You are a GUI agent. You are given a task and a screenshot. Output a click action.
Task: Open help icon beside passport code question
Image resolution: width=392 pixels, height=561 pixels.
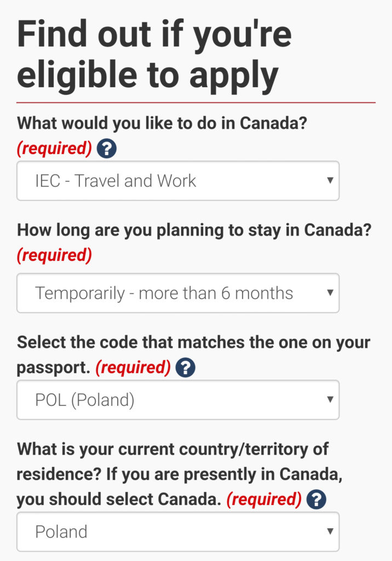186,368
